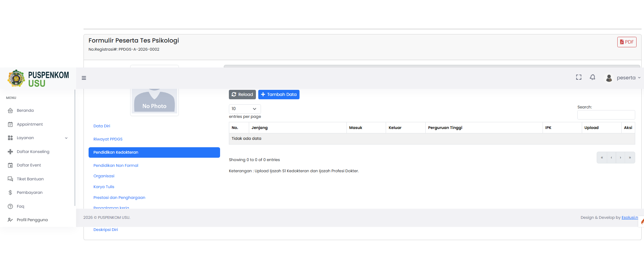The height and width of the screenshot is (258, 644).
Task: Click the Beranda home icon
Action: (10, 110)
